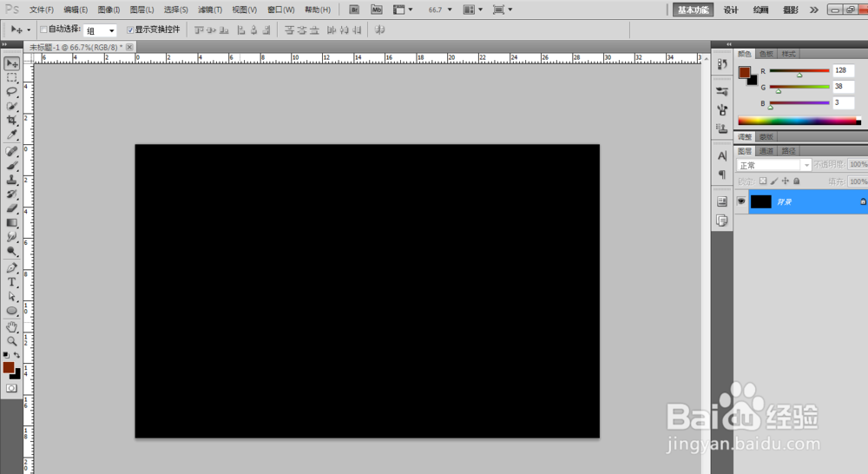The height and width of the screenshot is (474, 868).
Task: Select the Hand tool
Action: (11, 327)
